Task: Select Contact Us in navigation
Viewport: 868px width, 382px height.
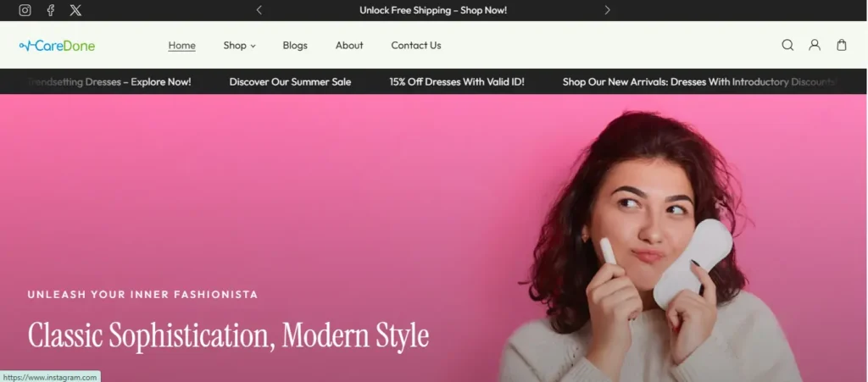Action: click(x=416, y=46)
